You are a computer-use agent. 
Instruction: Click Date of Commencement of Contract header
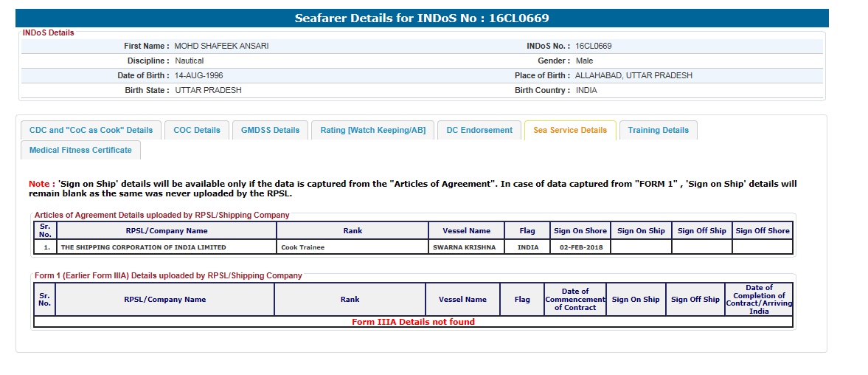[575, 300]
